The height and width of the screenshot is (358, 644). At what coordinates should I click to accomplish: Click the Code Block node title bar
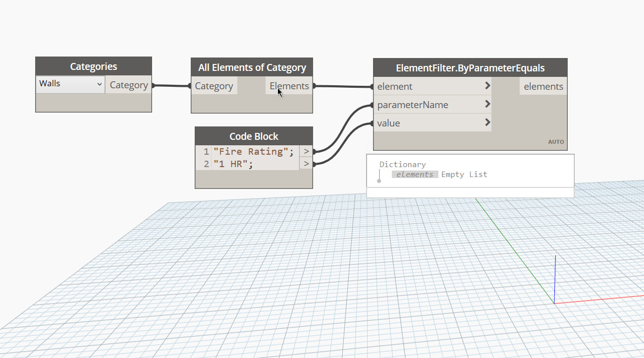253,136
